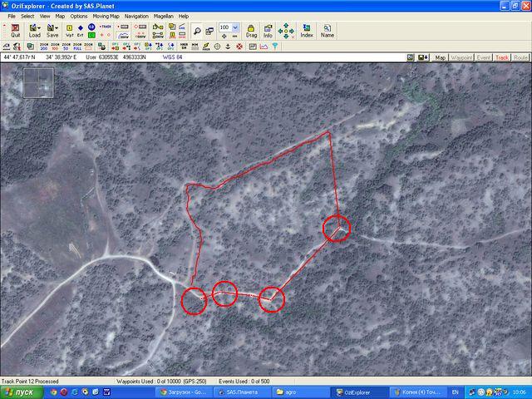Click the map overview thumbnail box
Image resolution: width=532 pixels, height=399 pixels.
(38, 82)
